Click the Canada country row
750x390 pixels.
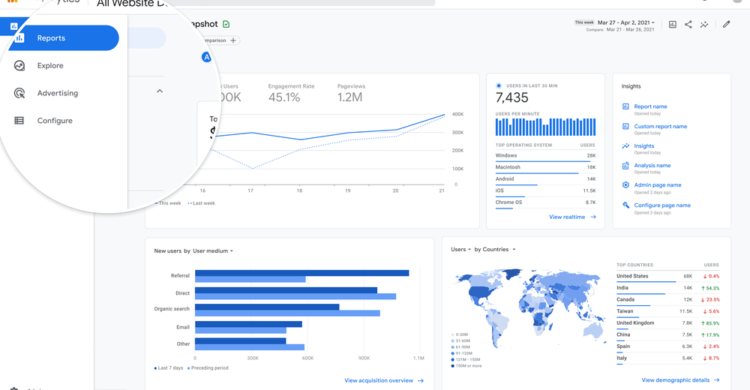(668, 301)
